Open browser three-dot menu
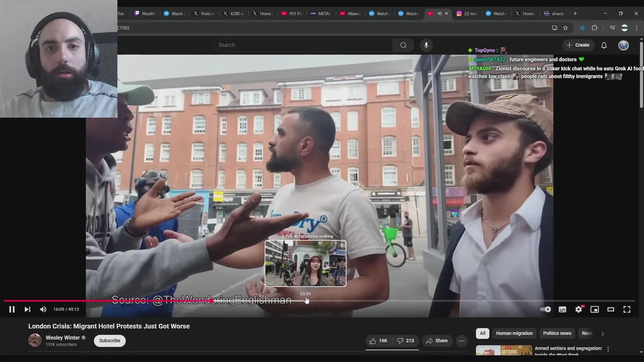 [636, 28]
